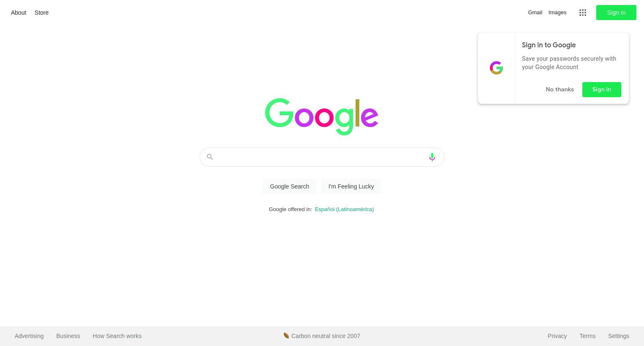Open the Settings menu in footer
Image resolution: width=644 pixels, height=346 pixels.
click(x=618, y=336)
